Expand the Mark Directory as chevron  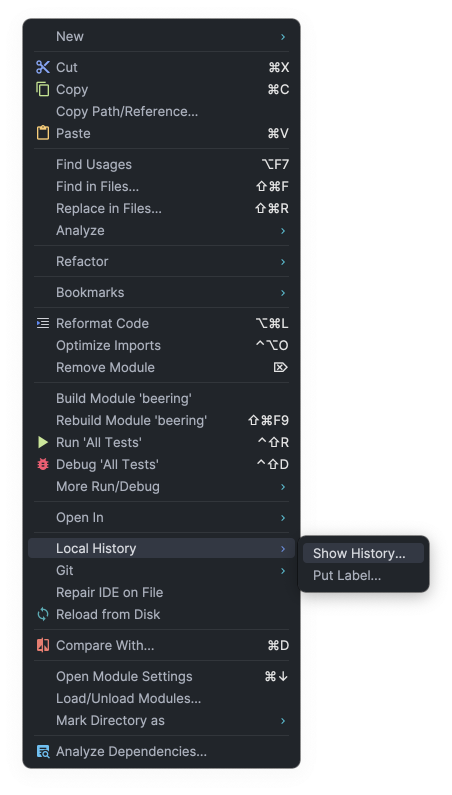283,721
